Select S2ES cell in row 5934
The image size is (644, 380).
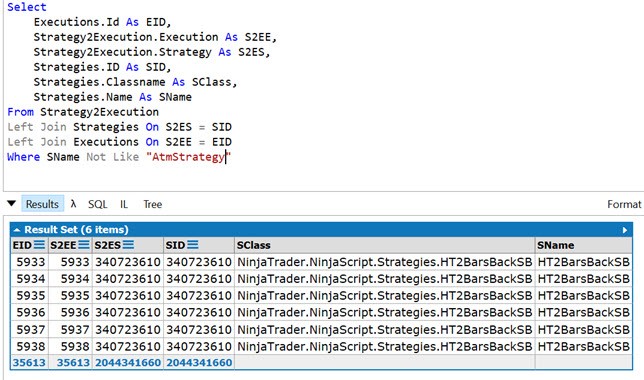click(x=128, y=279)
